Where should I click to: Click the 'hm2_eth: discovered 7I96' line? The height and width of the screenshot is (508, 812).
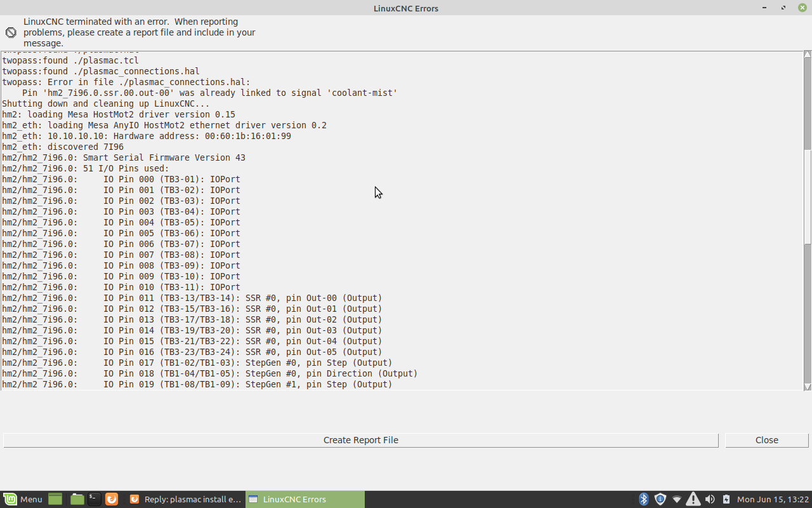63,147
